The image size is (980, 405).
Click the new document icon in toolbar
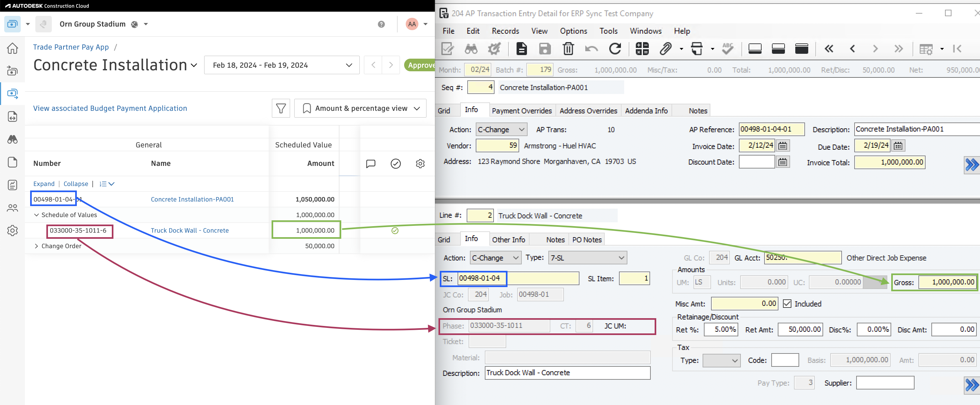[x=521, y=49]
